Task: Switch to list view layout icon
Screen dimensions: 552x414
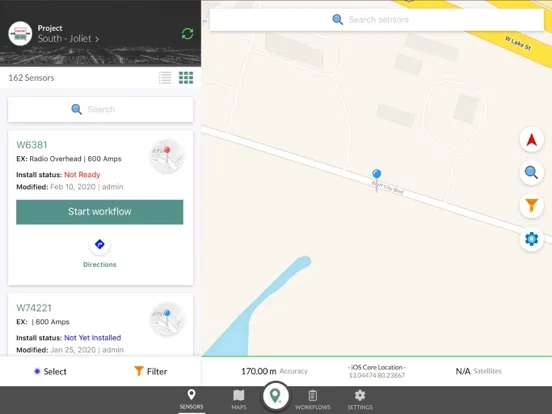Action: [165, 78]
